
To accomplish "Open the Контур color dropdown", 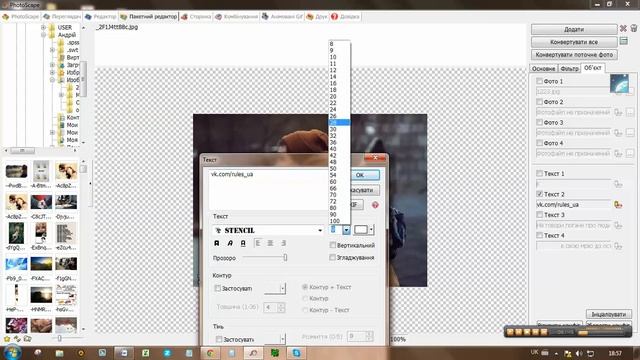I will pos(282,289).
